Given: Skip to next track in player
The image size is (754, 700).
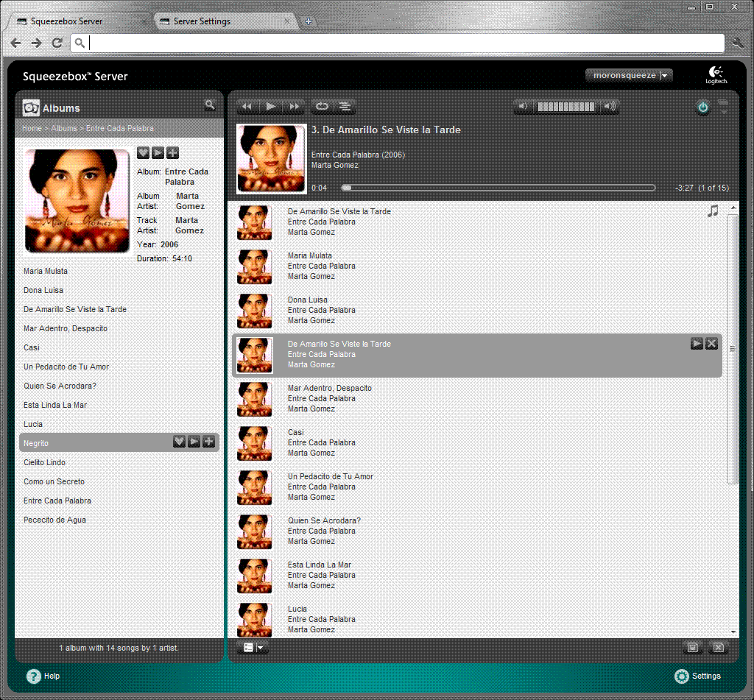Looking at the screenshot, I should tap(294, 107).
